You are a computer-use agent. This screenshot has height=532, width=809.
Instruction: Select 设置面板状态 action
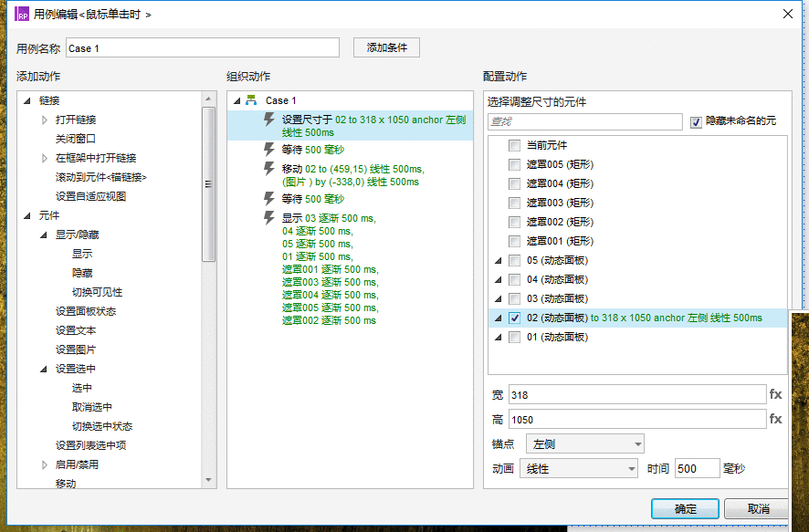[86, 311]
